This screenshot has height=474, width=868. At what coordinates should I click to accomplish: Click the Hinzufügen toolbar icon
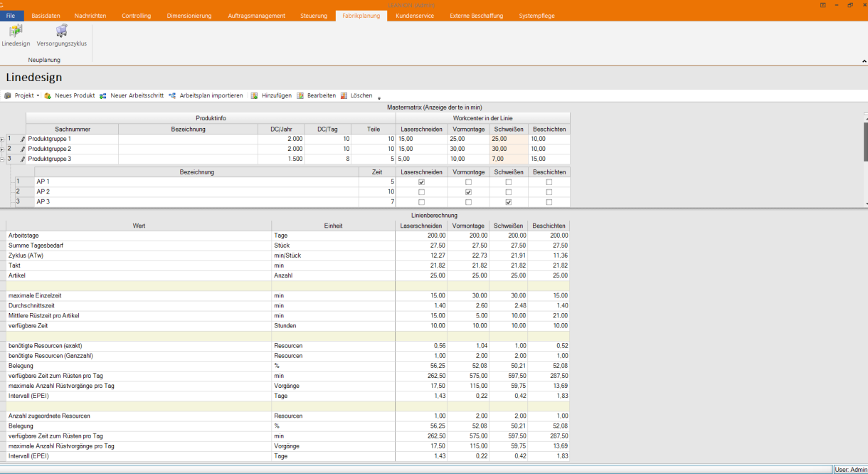tap(255, 95)
